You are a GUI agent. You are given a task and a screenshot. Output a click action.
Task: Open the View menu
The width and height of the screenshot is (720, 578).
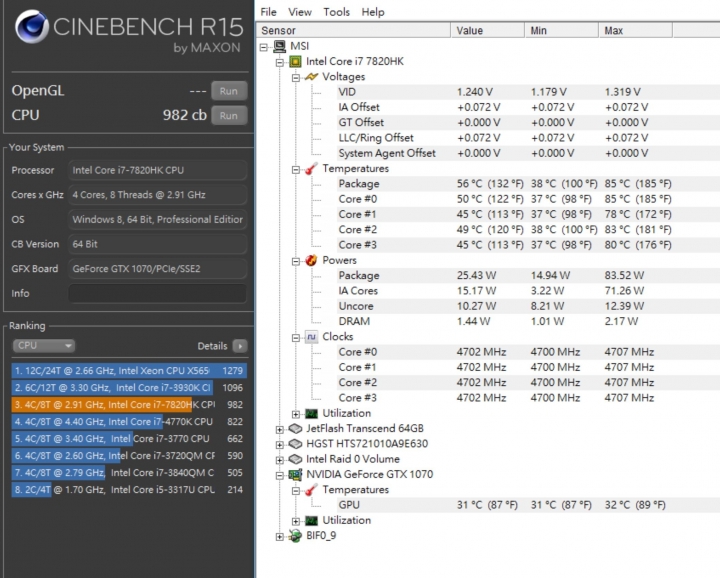coord(300,12)
